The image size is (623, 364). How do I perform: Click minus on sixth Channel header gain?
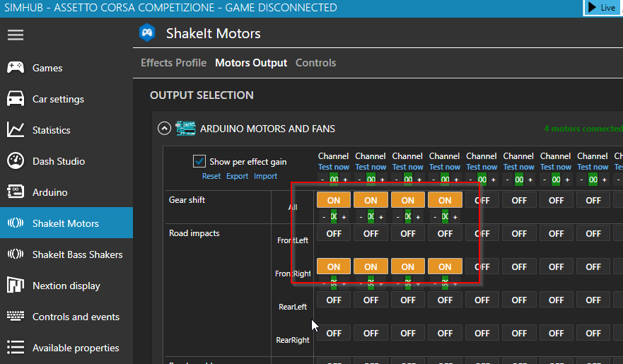[507, 180]
